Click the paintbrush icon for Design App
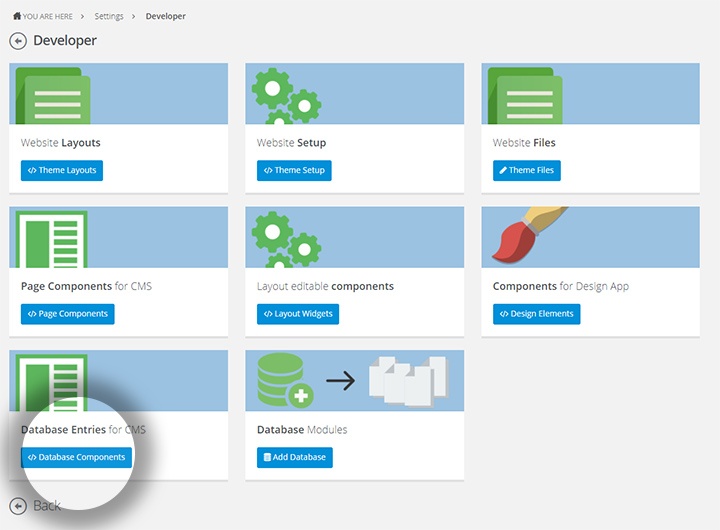 click(529, 235)
